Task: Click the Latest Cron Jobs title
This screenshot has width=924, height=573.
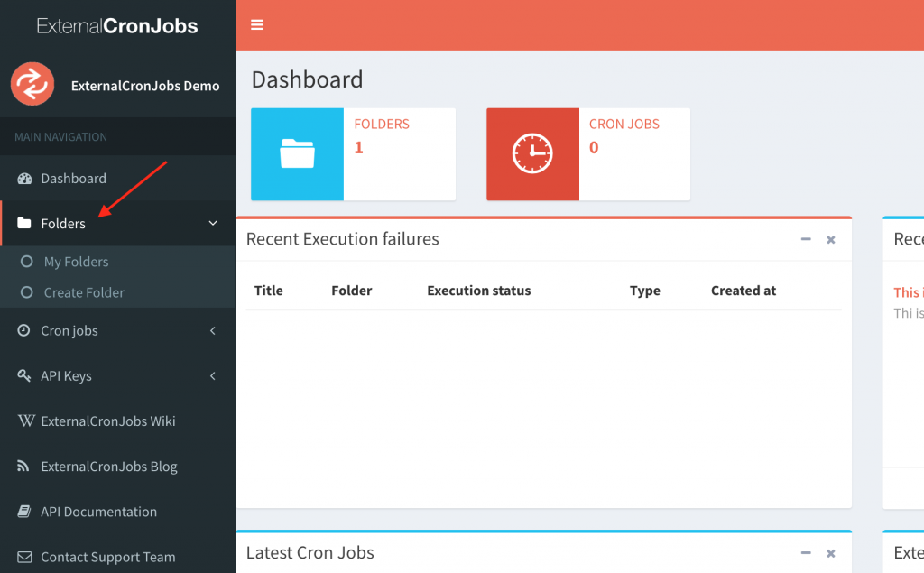Action: click(x=310, y=552)
